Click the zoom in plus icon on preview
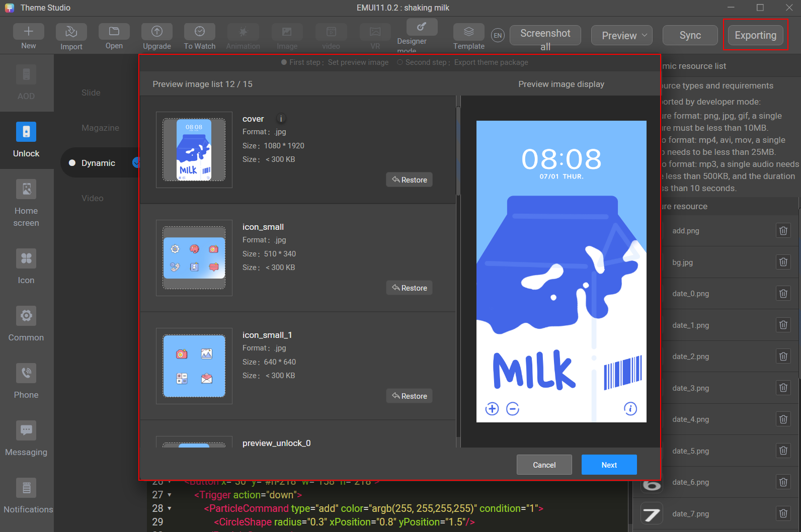Viewport: 801px width, 532px height. 492,409
